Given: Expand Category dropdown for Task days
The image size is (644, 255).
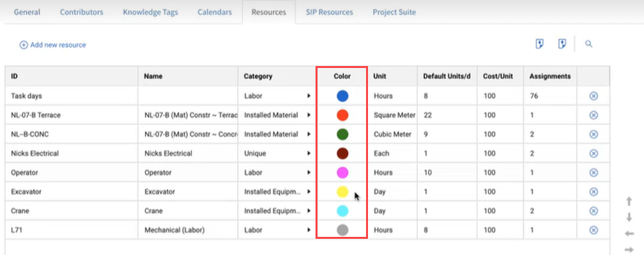Looking at the screenshot, I should tap(308, 96).
